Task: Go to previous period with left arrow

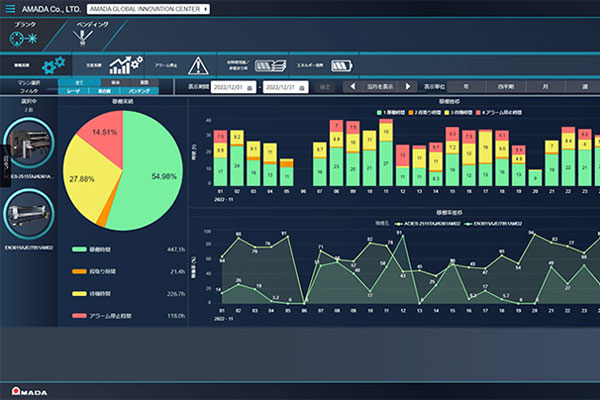Action: [x=352, y=87]
